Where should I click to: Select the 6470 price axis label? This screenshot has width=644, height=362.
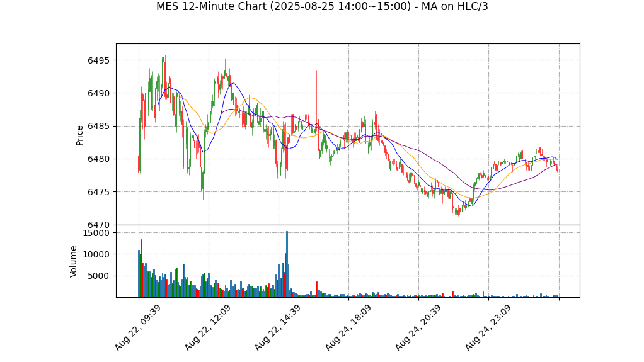[99, 225]
